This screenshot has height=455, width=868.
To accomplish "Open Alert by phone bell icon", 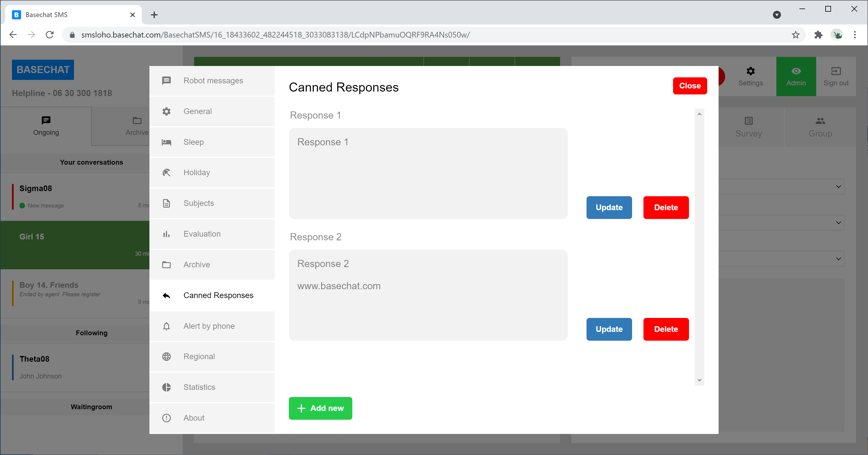I will pos(166,326).
